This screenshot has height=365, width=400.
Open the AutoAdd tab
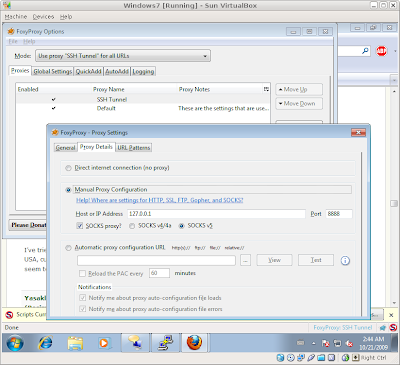pos(117,71)
